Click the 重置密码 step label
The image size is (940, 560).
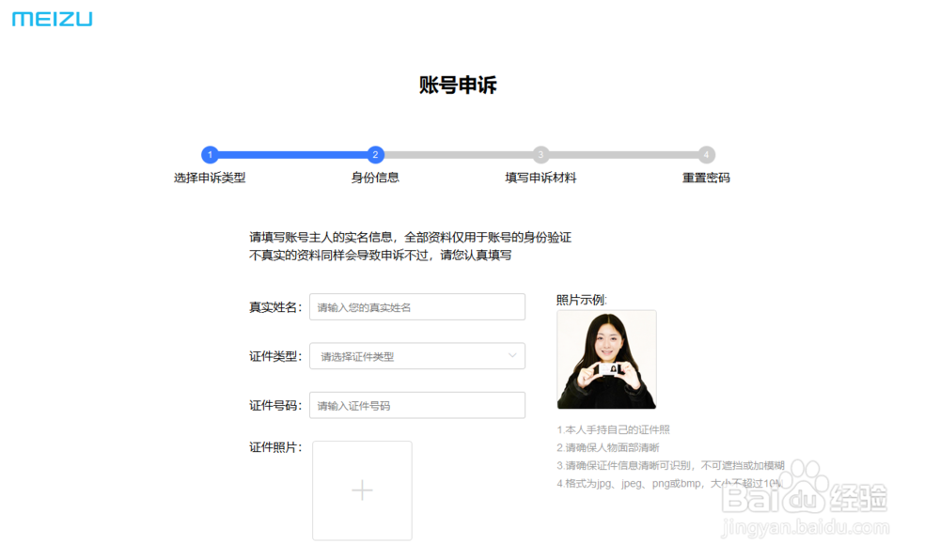point(706,177)
